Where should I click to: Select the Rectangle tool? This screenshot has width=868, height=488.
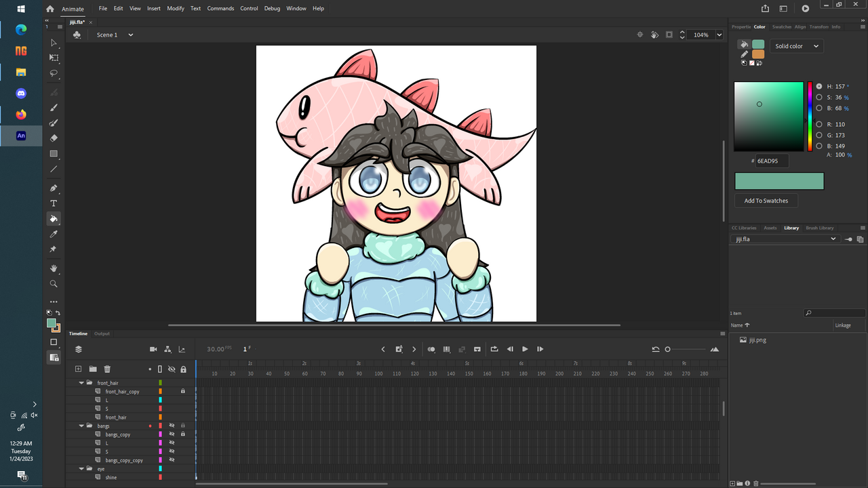click(x=54, y=154)
